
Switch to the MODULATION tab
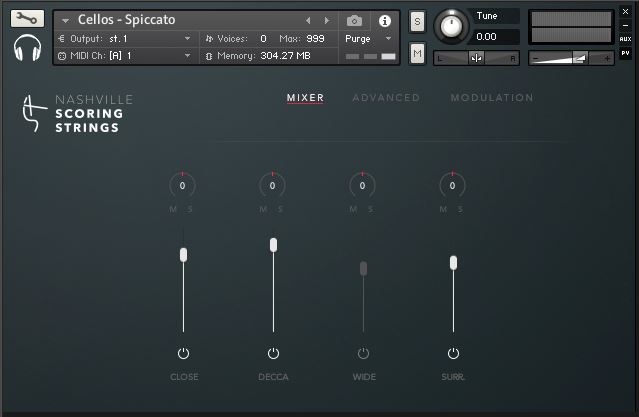[492, 98]
